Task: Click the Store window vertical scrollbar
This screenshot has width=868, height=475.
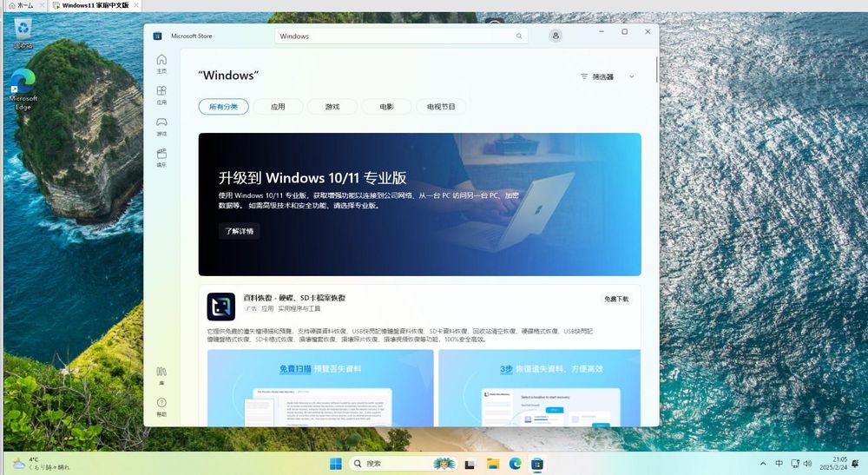Action: pyautogui.click(x=657, y=69)
